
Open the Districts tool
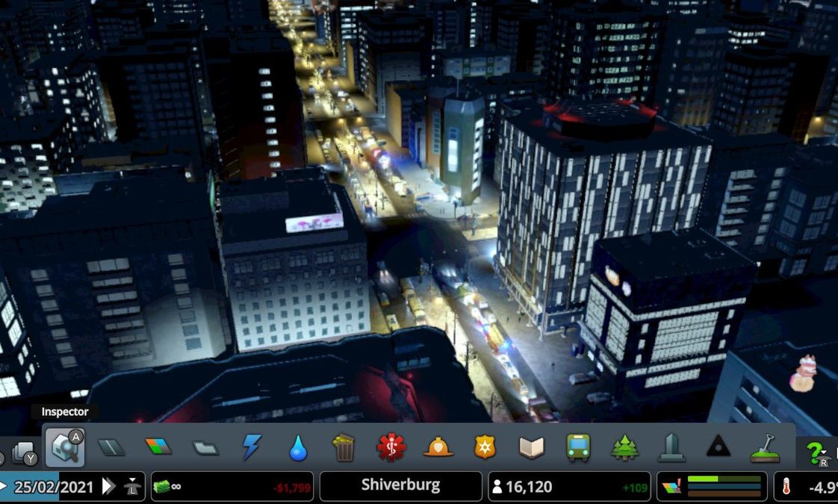pos(205,447)
